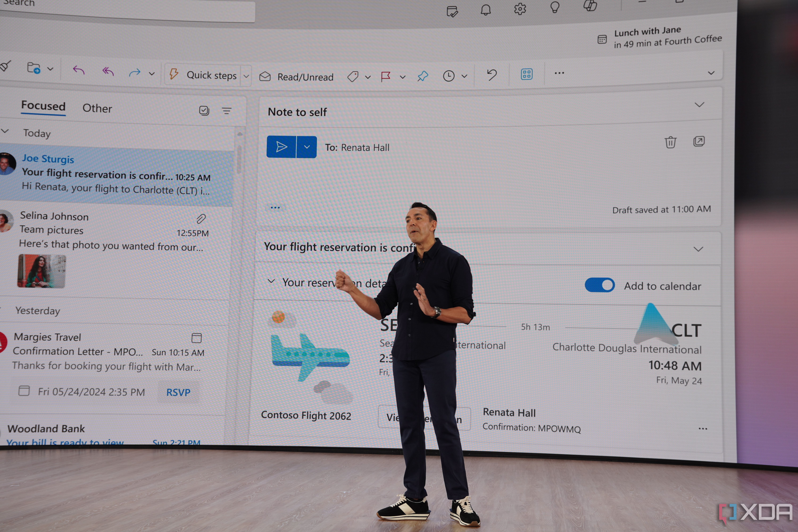Switch to the Other tab

click(x=97, y=108)
